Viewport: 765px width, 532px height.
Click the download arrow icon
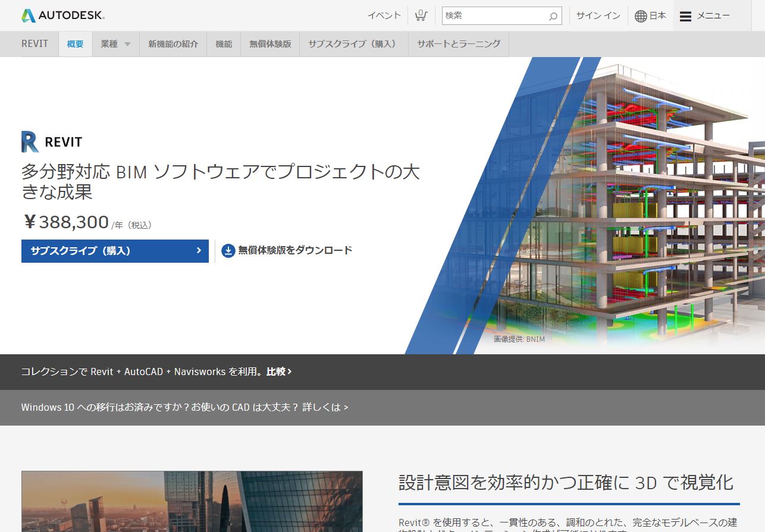[228, 251]
